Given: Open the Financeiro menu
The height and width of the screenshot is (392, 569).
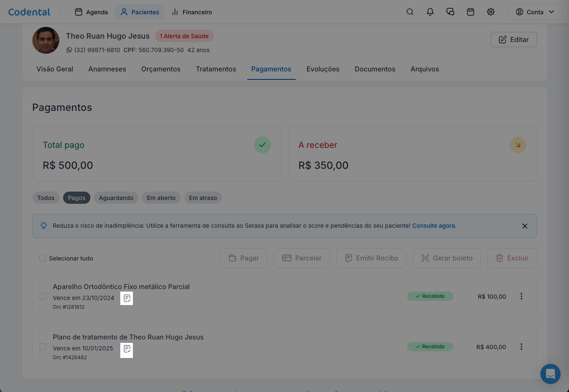Looking at the screenshot, I should 192,12.
